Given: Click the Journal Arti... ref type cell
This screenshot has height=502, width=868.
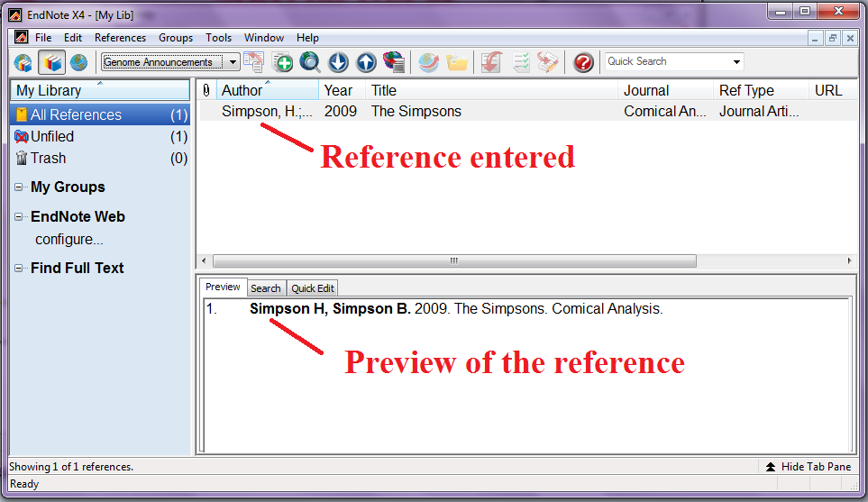Looking at the screenshot, I should tap(759, 111).
